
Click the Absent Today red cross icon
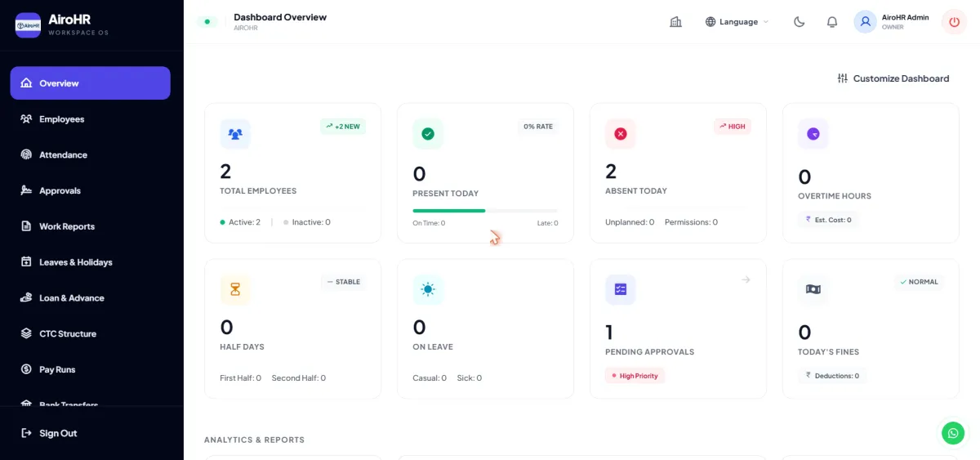[x=621, y=134]
